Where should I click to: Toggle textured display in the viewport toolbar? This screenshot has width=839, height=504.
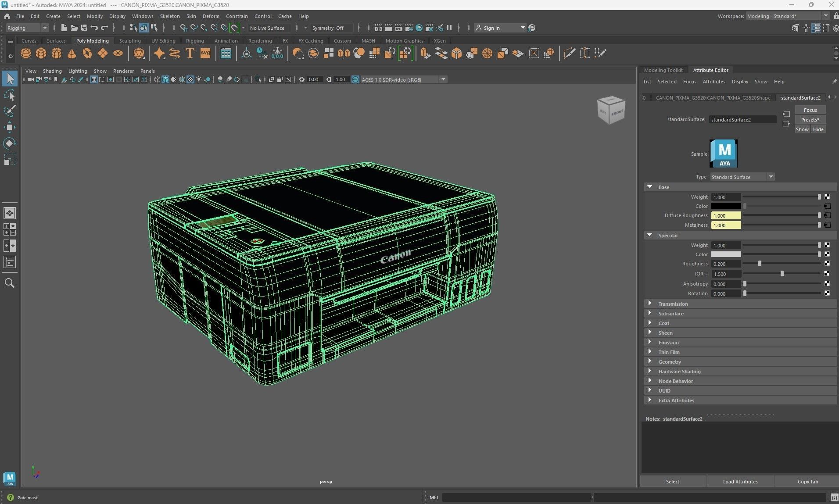[190, 79]
